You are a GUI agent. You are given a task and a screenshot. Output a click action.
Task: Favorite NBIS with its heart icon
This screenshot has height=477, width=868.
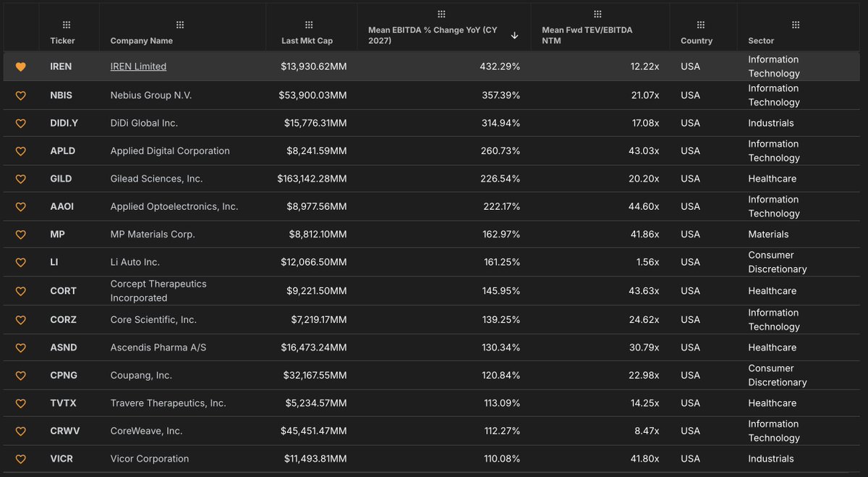[20, 96]
